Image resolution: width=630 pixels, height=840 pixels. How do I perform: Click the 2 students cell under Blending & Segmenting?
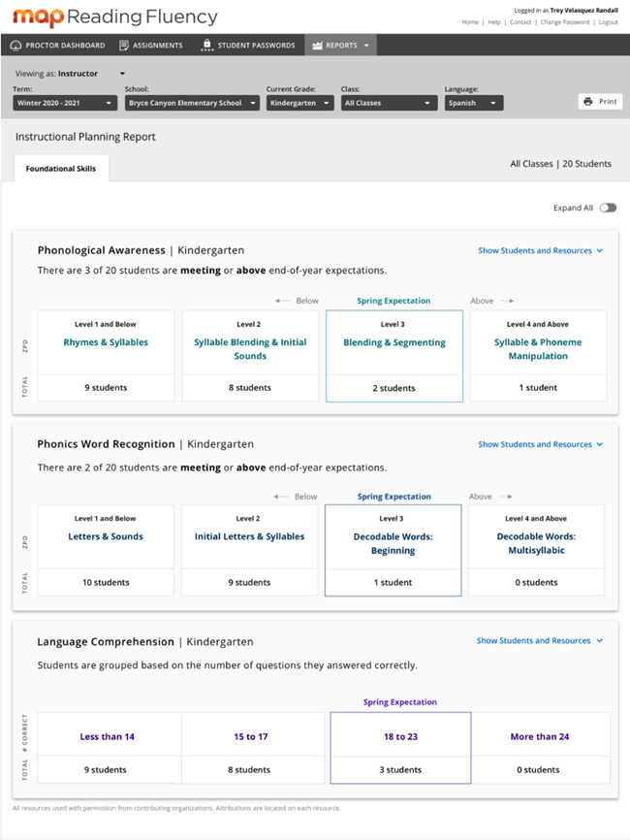393,389
